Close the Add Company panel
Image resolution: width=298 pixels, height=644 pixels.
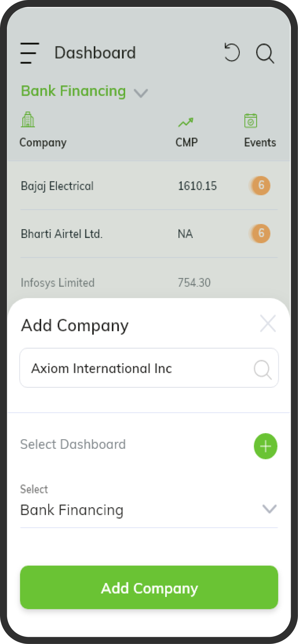[268, 323]
